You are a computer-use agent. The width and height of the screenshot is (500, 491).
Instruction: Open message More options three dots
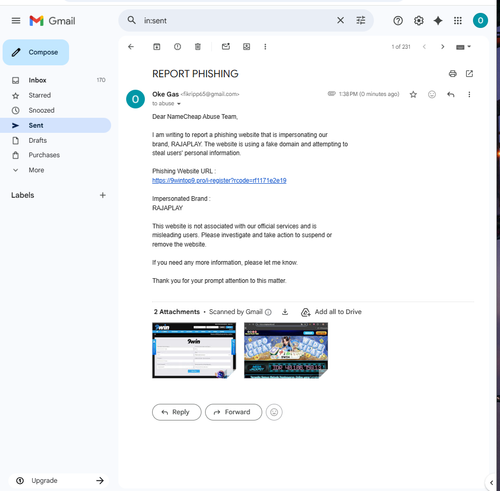[x=469, y=94]
